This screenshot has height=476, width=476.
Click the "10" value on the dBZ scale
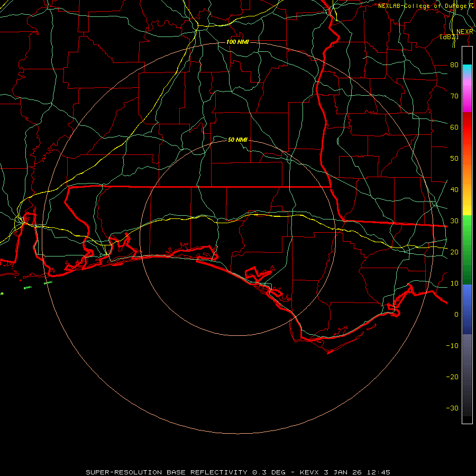coord(454,283)
